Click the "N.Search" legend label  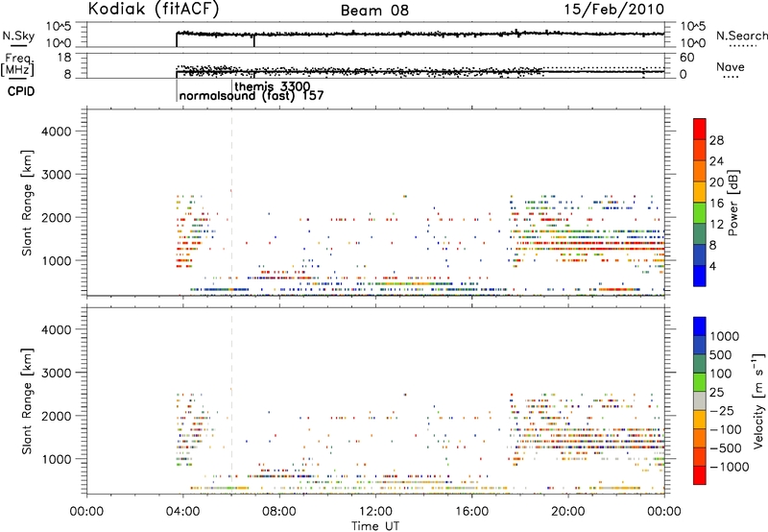(x=741, y=36)
